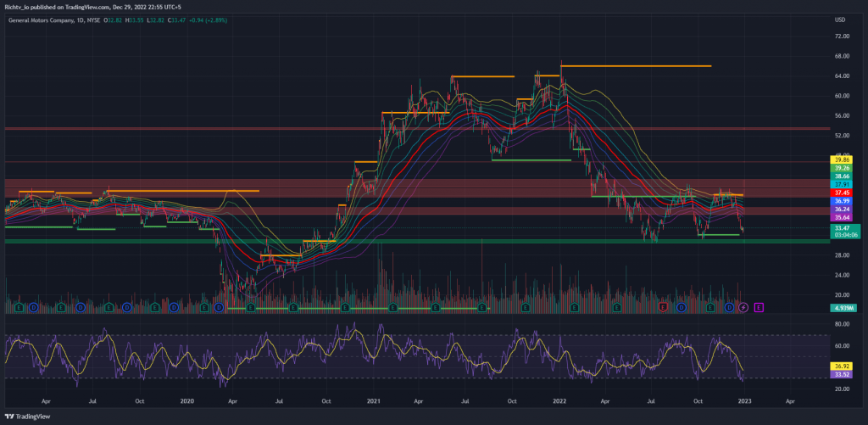Select the red horizontal band near 53

point(415,129)
